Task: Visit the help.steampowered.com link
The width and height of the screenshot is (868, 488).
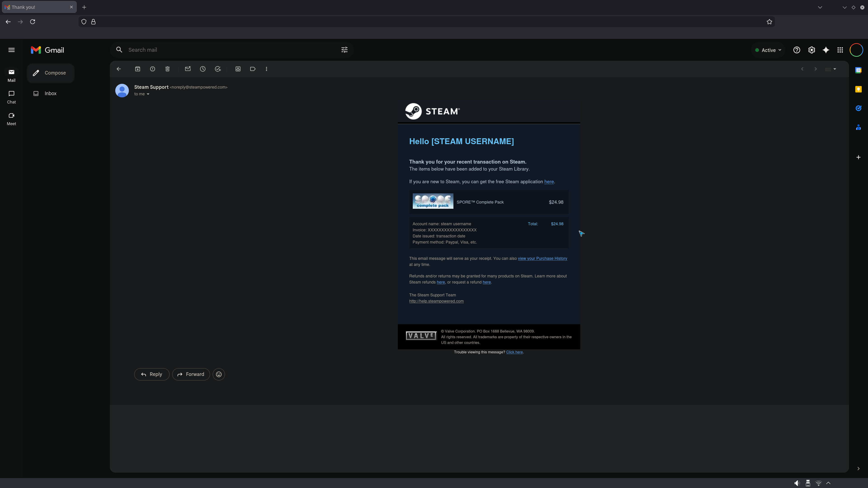Action: pyautogui.click(x=436, y=301)
